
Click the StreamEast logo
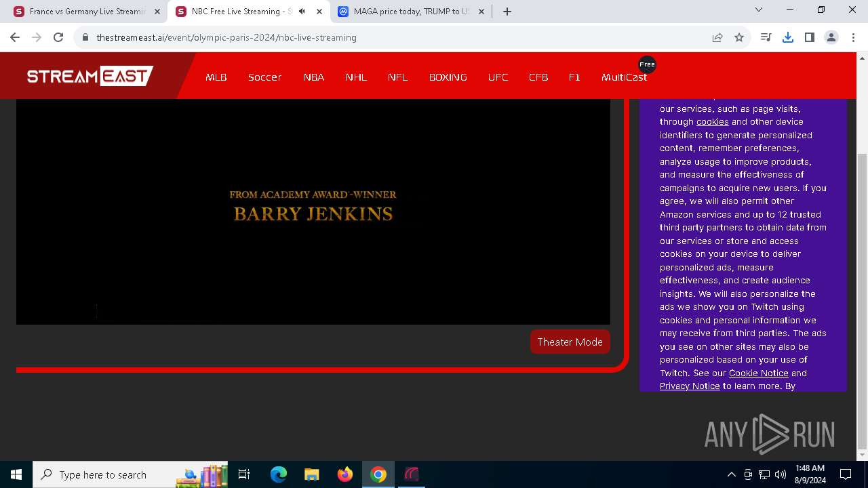click(x=90, y=76)
